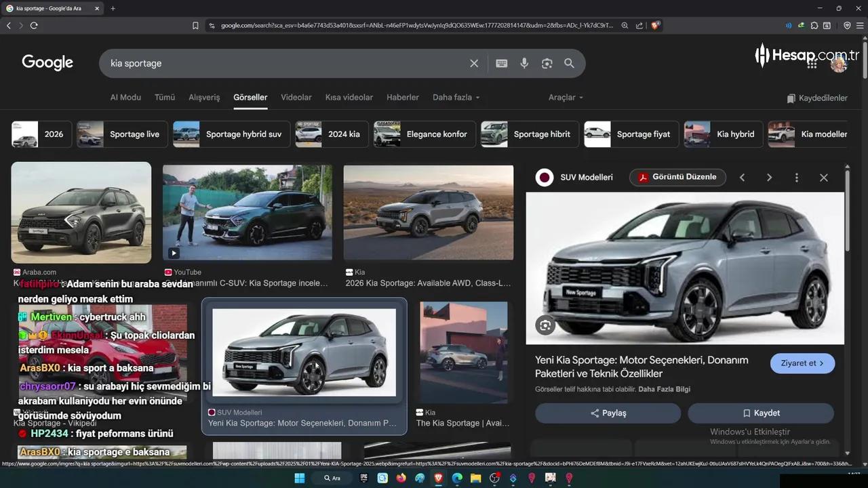The image size is (868, 488).
Task: Start voice search with the microphone icon
Action: [524, 63]
